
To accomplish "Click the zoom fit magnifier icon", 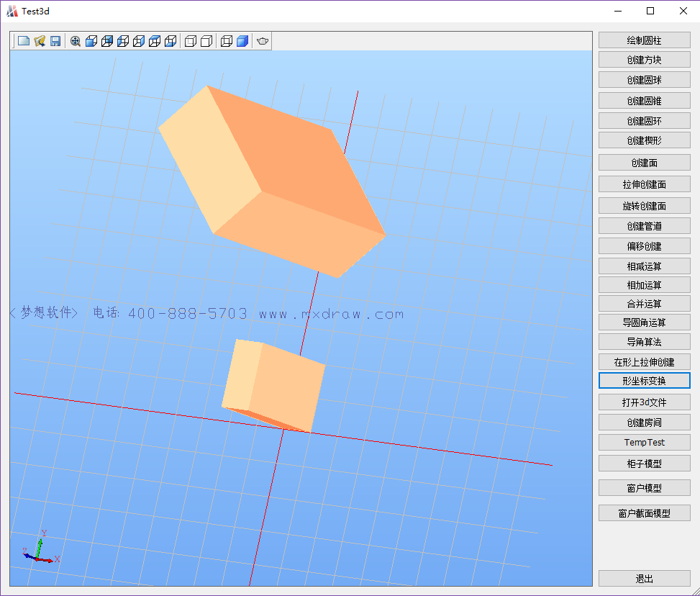I will click(76, 42).
